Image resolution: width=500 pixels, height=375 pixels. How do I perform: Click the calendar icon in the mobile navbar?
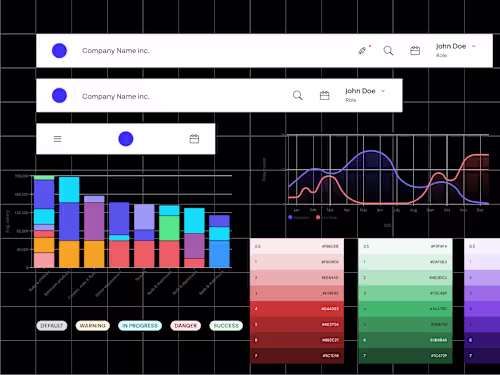[x=194, y=139]
